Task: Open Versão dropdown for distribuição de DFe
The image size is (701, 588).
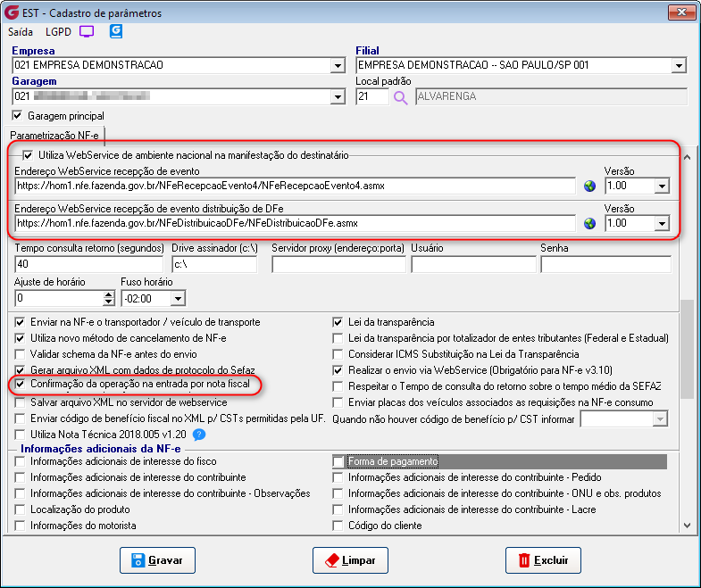Action: pyautogui.click(x=662, y=223)
